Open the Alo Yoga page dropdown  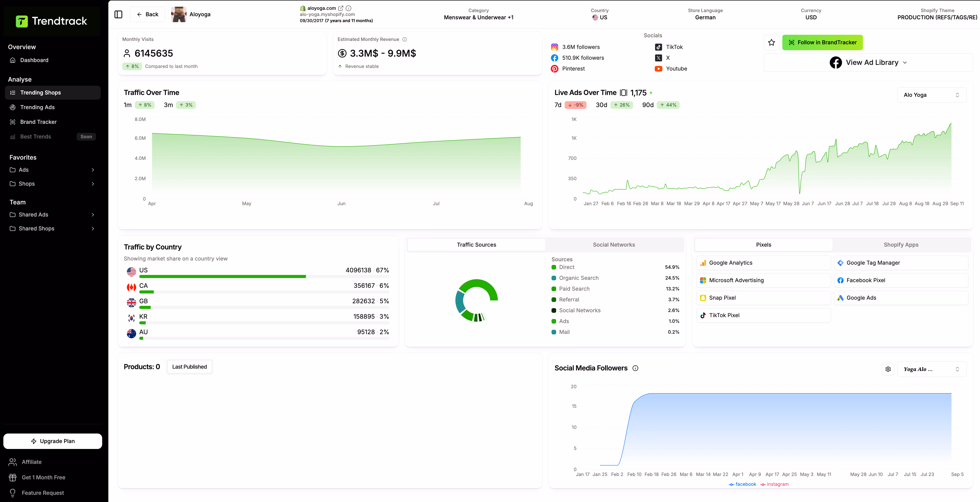932,95
